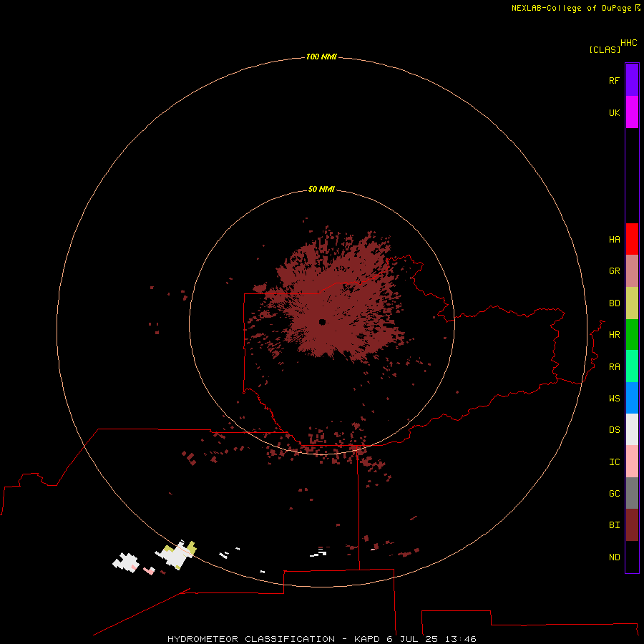Click the IC legend label
The width and height of the screenshot is (644, 644).
point(614,462)
